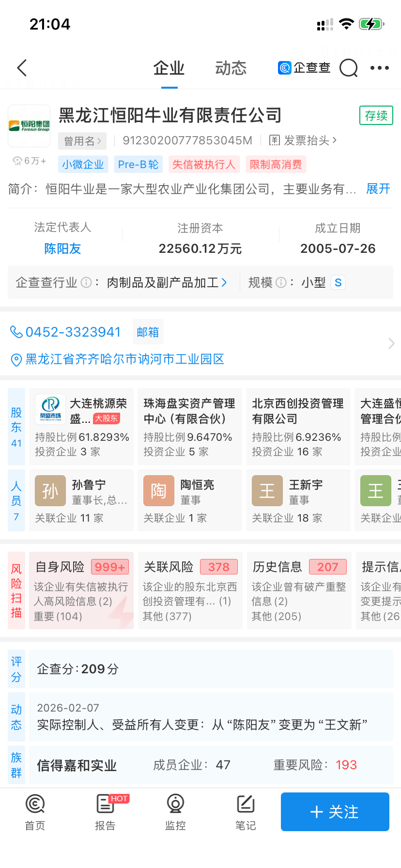Open the 首页 home icon
Viewport: 401px width, 868px height.
[35, 804]
